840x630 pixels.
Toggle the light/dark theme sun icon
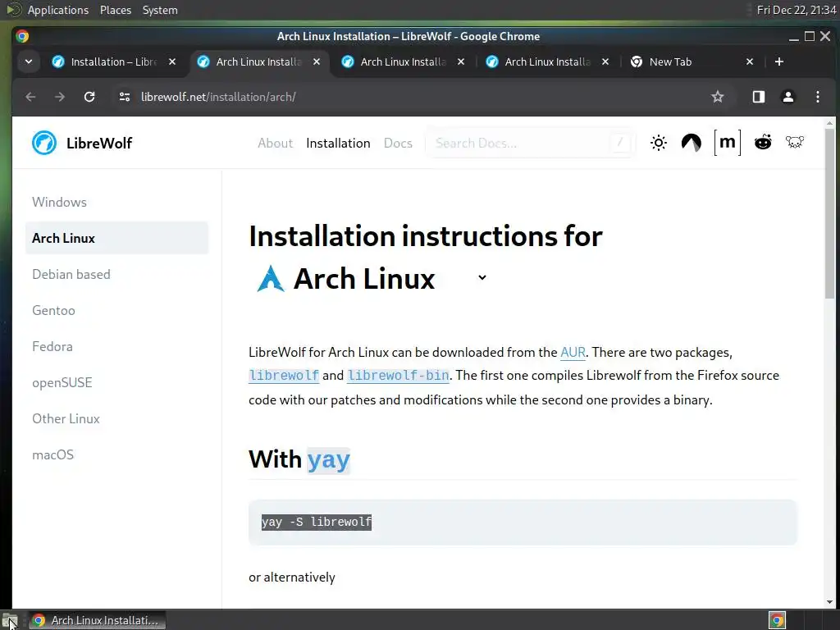[659, 143]
